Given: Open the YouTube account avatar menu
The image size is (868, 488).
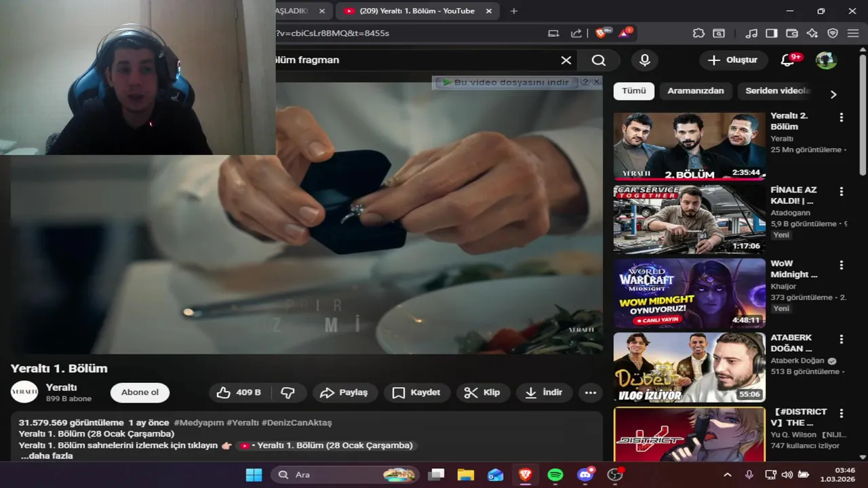Looking at the screenshot, I should tap(826, 60).
